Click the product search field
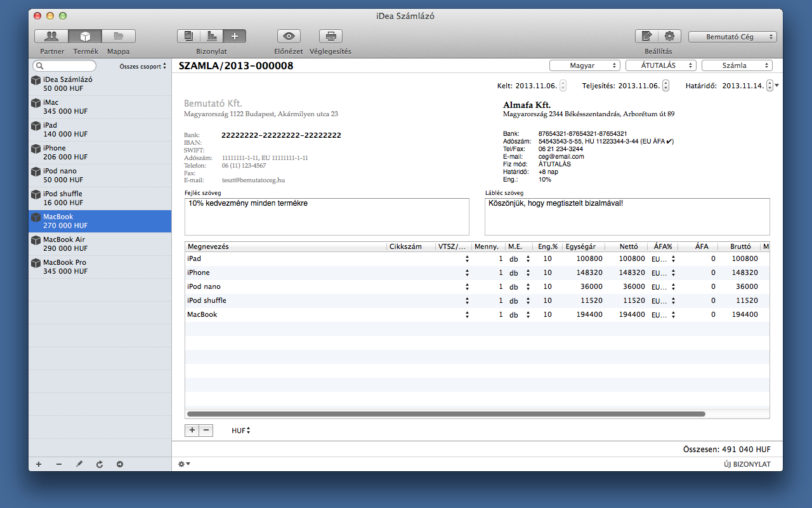Viewport: 812px width, 508px height. 64,66
